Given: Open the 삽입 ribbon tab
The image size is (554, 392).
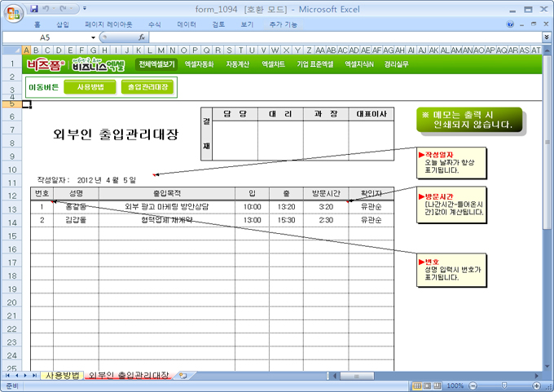Looking at the screenshot, I should coord(63,24).
